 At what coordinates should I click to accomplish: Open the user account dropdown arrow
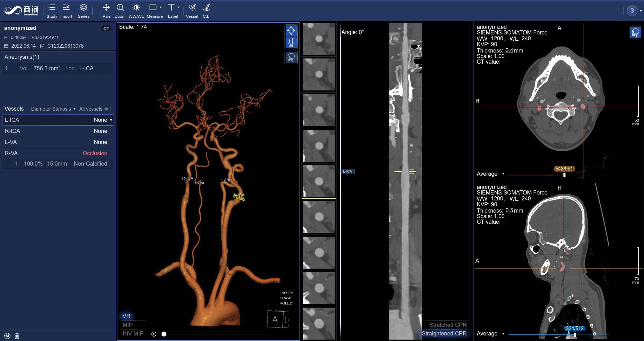[x=641, y=11]
